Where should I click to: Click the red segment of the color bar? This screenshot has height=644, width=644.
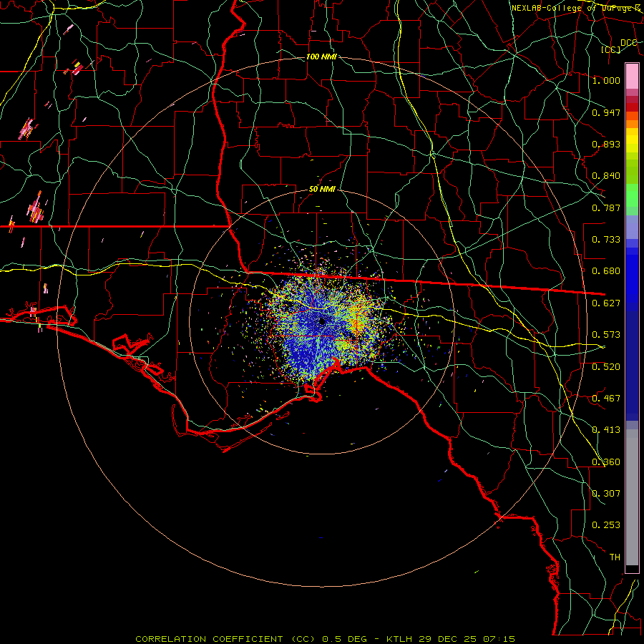click(x=632, y=107)
